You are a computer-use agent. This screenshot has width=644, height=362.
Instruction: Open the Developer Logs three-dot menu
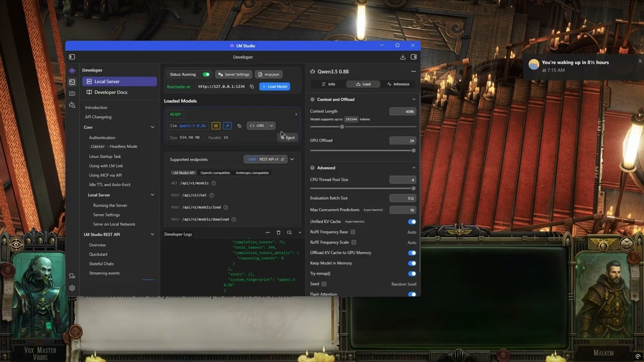(x=268, y=232)
